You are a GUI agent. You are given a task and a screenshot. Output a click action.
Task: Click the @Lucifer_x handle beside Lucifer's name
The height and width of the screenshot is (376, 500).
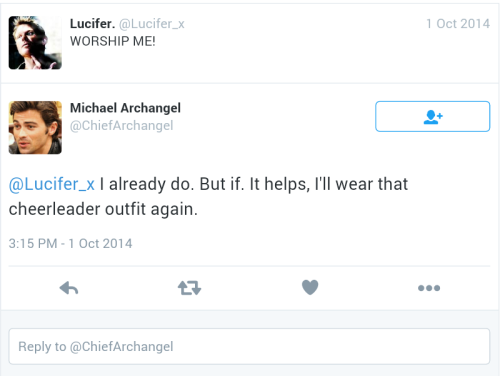click(152, 24)
